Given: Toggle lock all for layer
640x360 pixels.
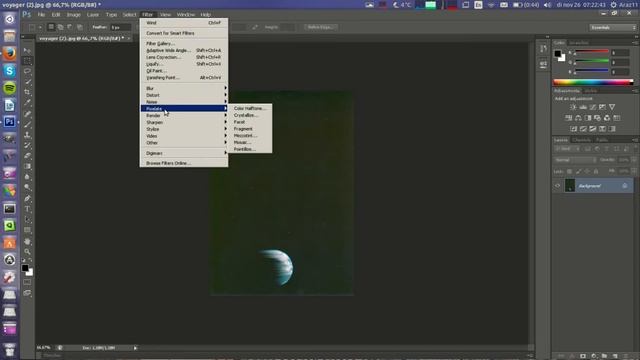Looking at the screenshot, I should pos(596,171).
